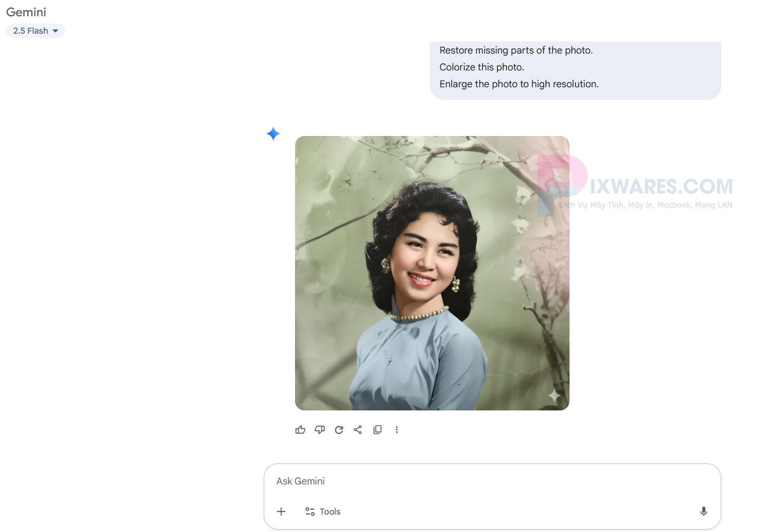Click the blue Gemini sparkle icon

(273, 134)
